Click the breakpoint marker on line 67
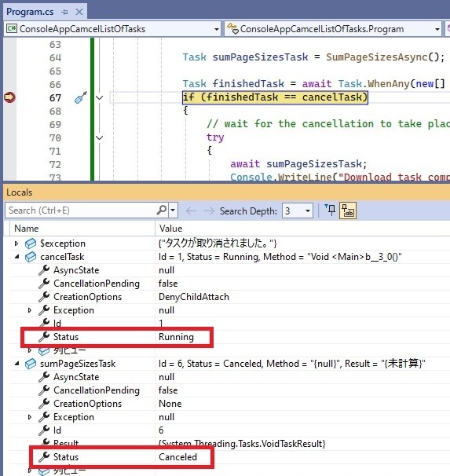 click(x=9, y=97)
